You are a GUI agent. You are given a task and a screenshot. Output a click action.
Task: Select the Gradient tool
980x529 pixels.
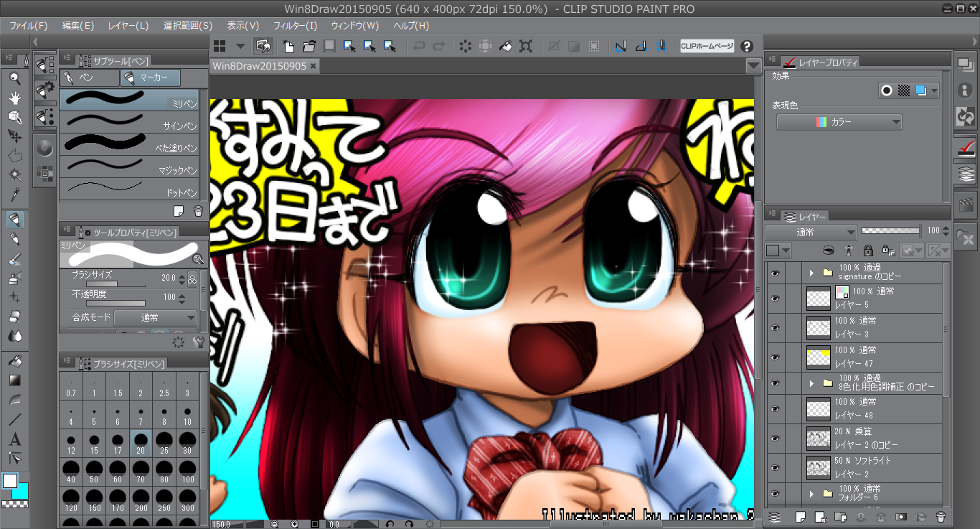pyautogui.click(x=14, y=380)
